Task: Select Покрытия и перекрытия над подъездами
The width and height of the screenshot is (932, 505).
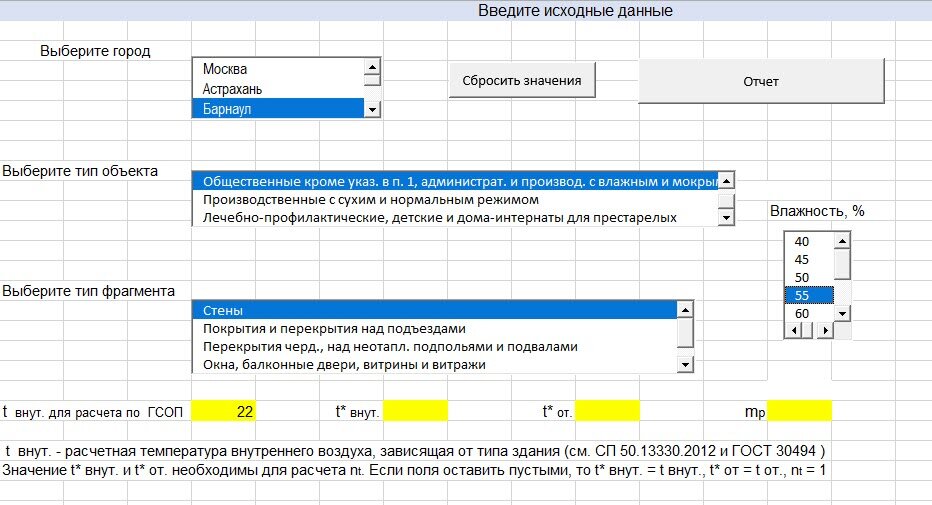Action: pyautogui.click(x=435, y=329)
